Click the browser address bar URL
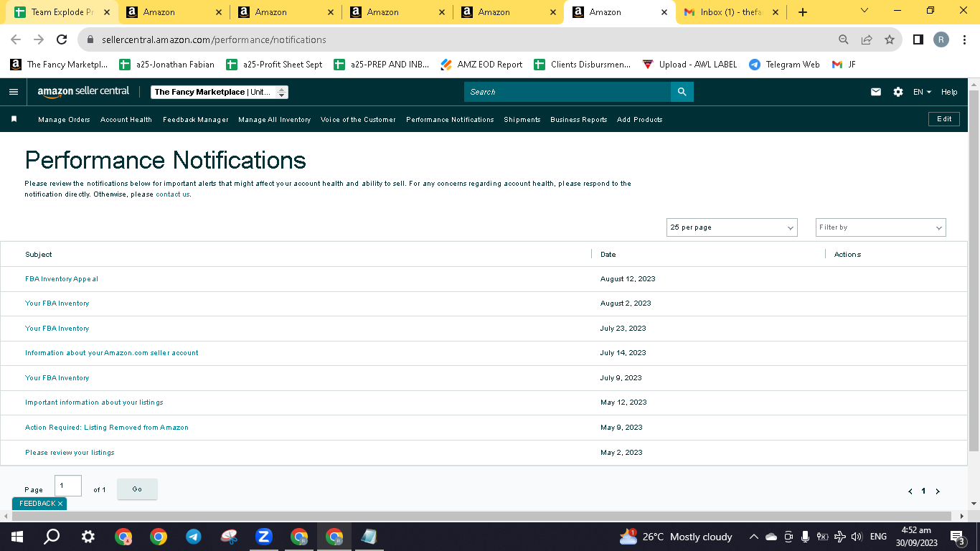Screen dimensions: 980x551 tap(214, 39)
